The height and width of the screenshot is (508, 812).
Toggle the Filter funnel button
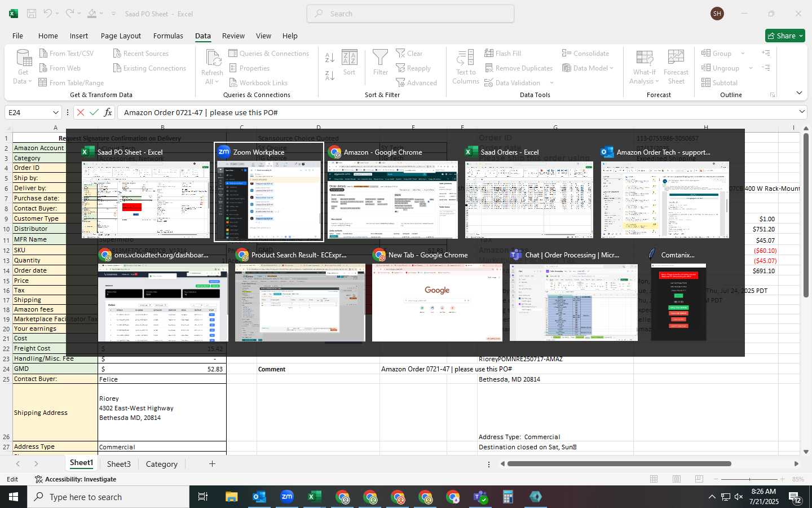(381, 63)
